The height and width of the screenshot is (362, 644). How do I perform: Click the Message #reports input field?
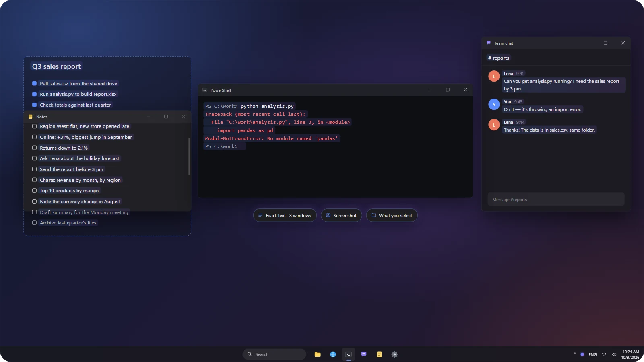556,200
